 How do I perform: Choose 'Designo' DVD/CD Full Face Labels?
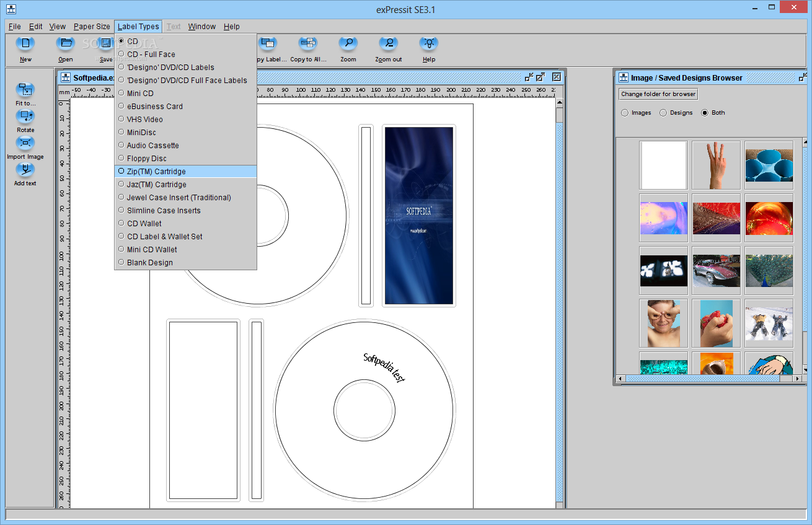point(185,81)
